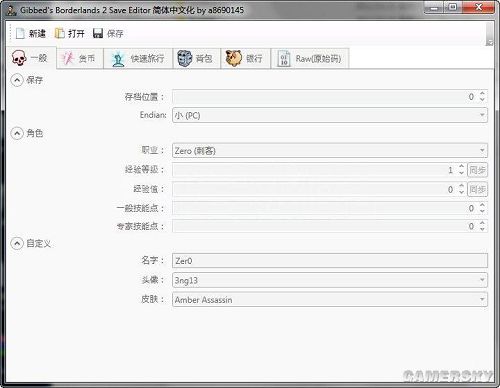500x388 pixels.
Task: Click 同步 sync button beside 经验等级
Action: 477,170
